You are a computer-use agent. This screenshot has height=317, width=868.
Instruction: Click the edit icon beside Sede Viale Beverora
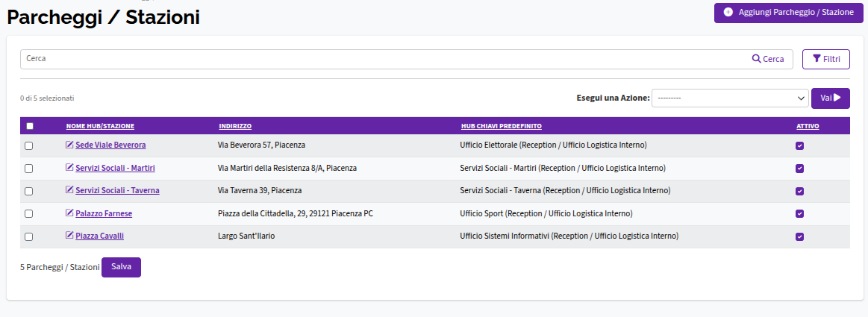69,145
